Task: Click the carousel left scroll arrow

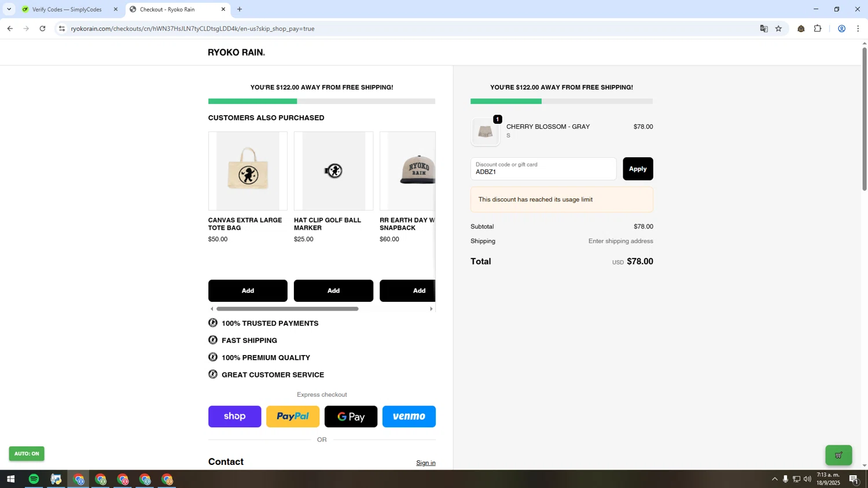Action: click(212, 309)
